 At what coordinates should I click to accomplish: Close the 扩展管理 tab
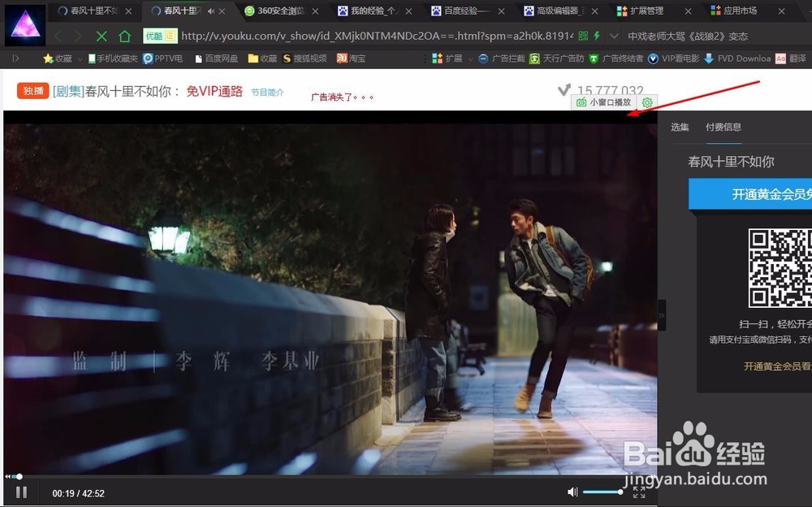[688, 11]
